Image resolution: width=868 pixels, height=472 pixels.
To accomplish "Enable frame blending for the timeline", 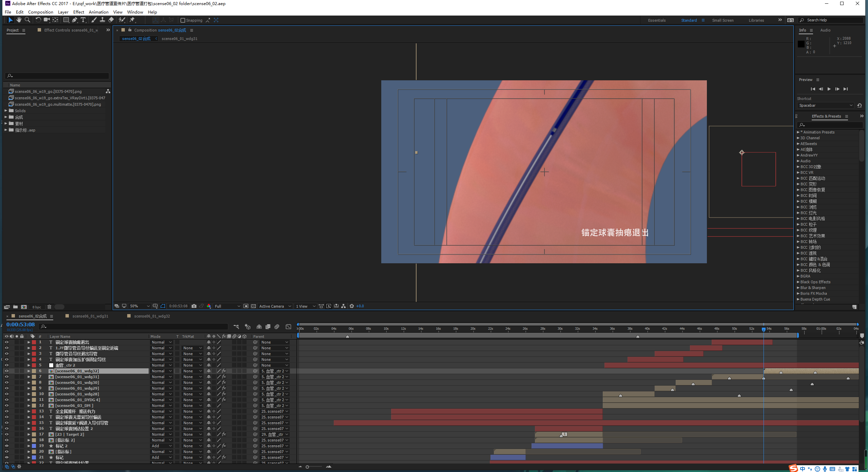I will [268, 327].
